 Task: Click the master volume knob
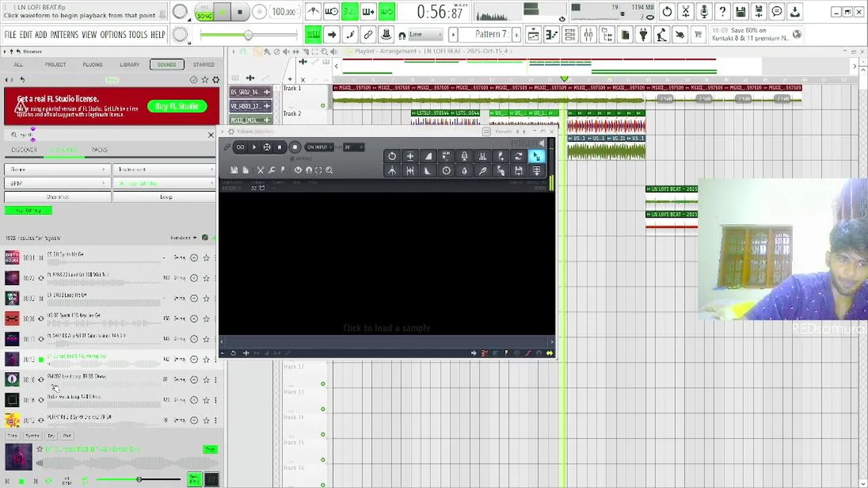click(x=180, y=12)
